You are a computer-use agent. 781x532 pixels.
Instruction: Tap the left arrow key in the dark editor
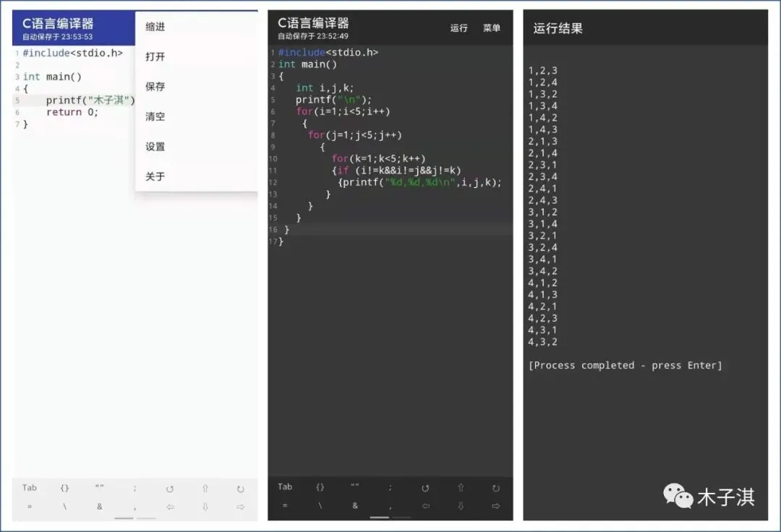pyautogui.click(x=426, y=506)
